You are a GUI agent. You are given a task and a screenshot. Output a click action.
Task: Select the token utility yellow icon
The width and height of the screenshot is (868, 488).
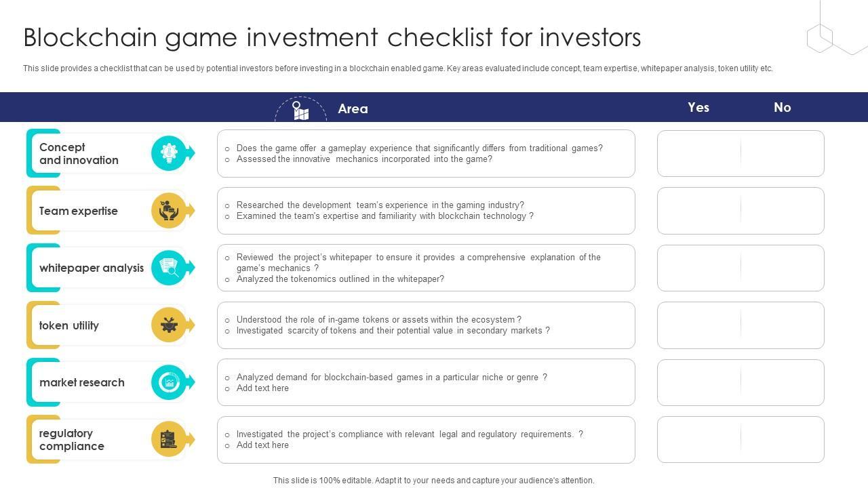169,325
